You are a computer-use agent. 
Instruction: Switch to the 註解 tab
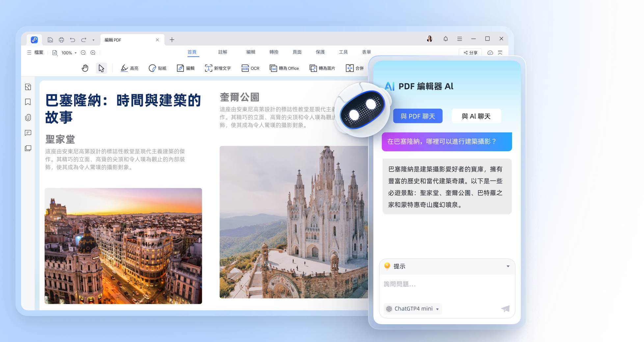pos(223,52)
